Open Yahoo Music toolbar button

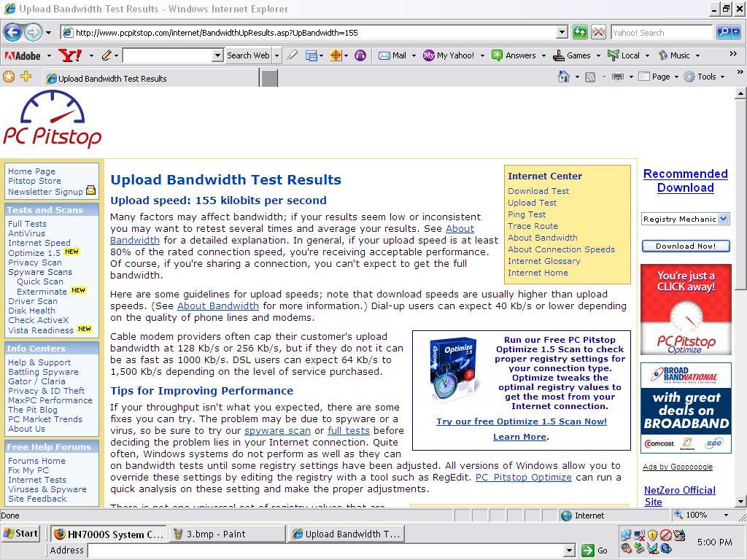[674, 55]
